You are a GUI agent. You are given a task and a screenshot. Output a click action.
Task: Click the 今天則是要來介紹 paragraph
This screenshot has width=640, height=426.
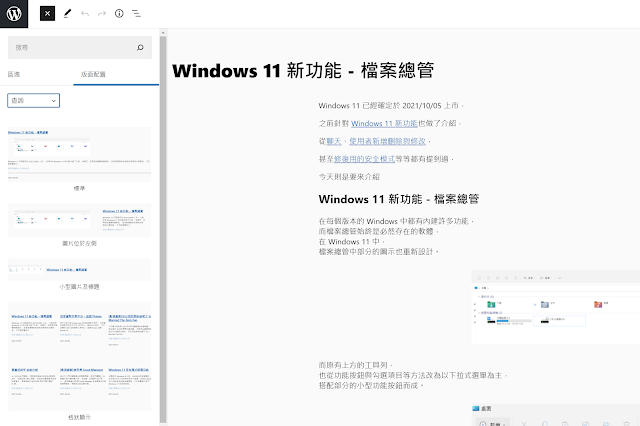point(349,177)
